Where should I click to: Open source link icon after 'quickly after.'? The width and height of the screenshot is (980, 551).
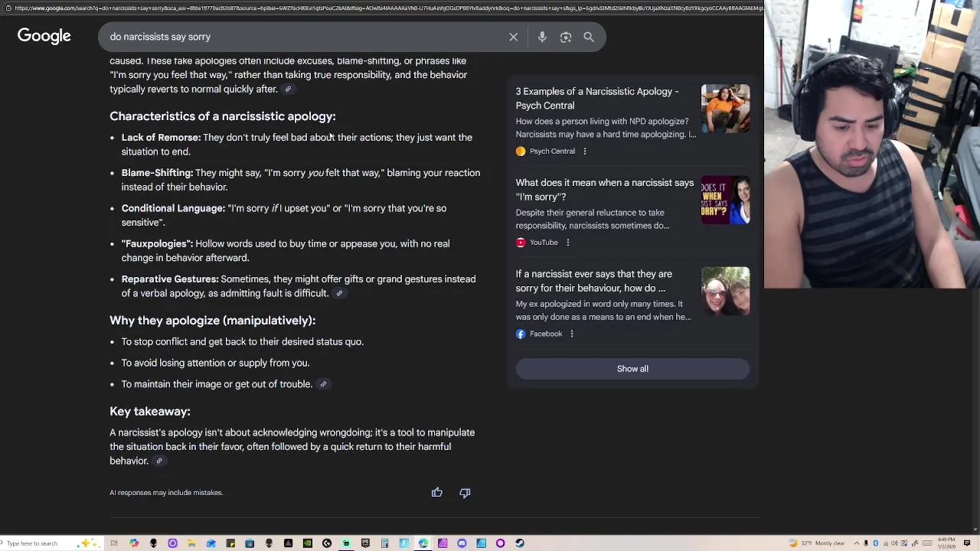tap(288, 90)
